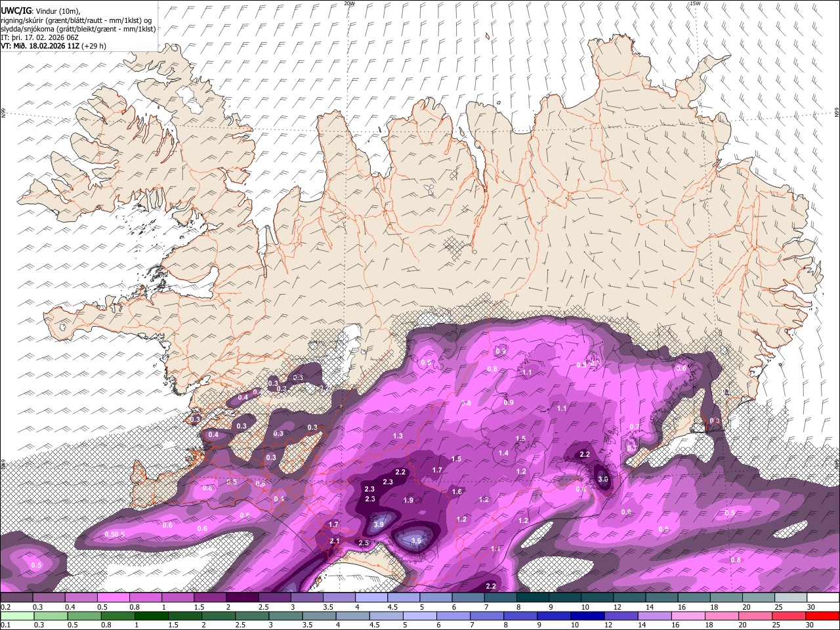
Task: Click the dull purple swatch labeled 0.2
Action: [x=16, y=597]
